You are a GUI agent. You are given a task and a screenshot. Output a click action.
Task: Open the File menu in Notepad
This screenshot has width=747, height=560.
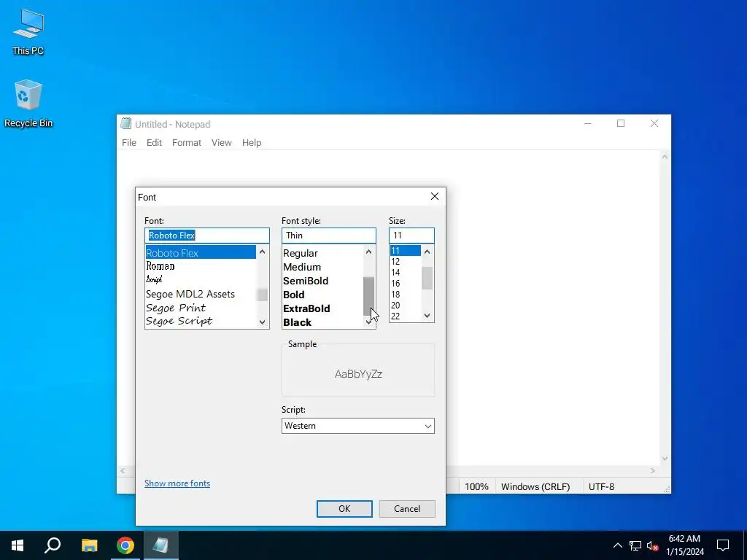129,142
